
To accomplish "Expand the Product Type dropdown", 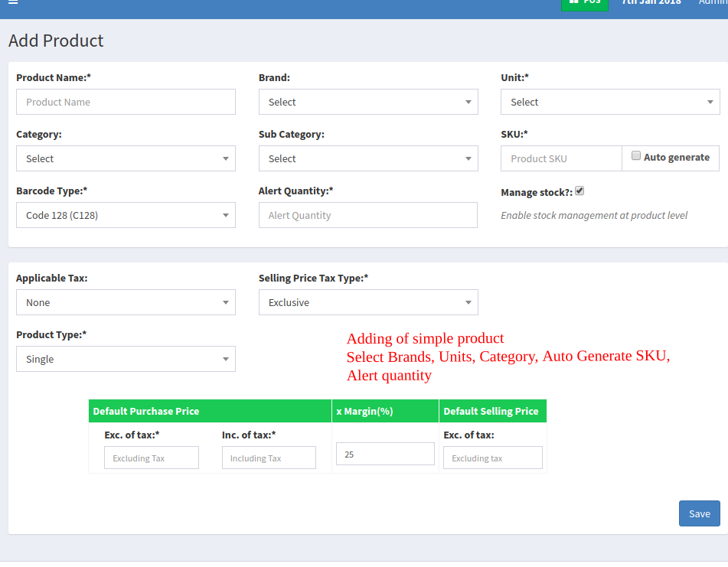I will [126, 359].
